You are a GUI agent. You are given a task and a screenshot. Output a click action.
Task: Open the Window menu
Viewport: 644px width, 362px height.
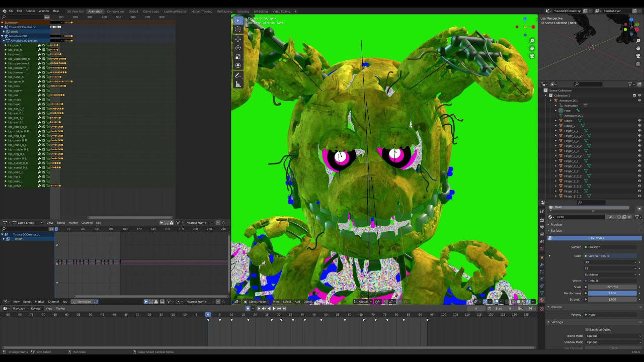(44, 11)
